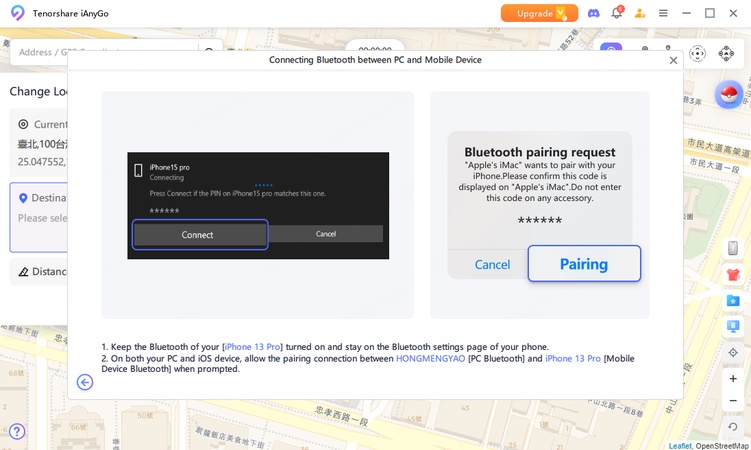
Task: Click the Destination pin icon
Action: [x=23, y=198]
